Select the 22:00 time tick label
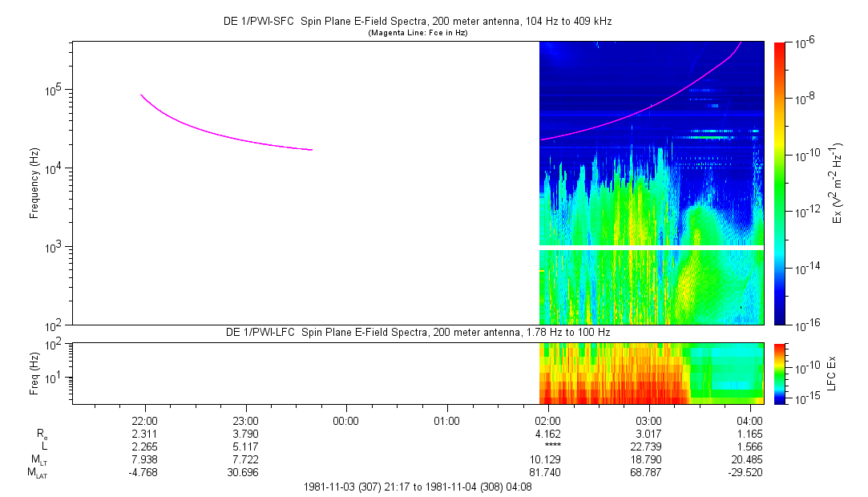The image size is (868, 497). [144, 420]
